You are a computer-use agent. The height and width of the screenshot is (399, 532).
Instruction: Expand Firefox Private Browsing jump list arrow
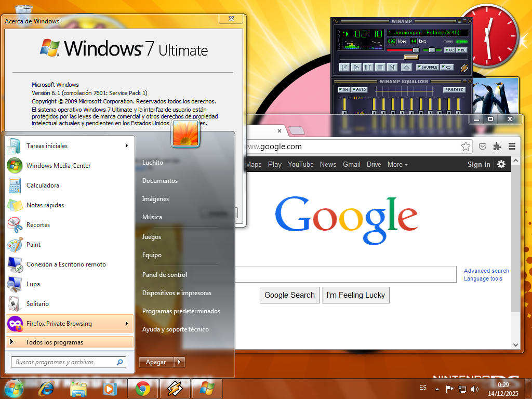click(126, 324)
